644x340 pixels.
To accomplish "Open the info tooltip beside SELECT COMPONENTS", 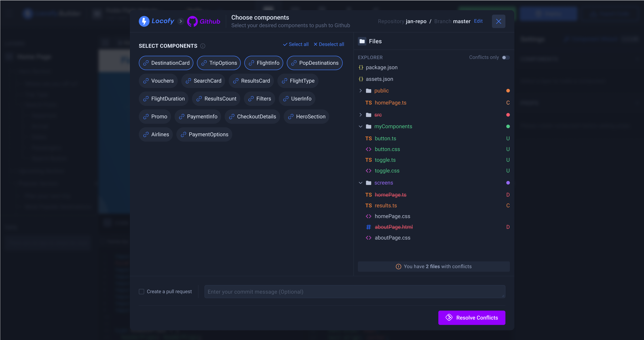I will 203,46.
